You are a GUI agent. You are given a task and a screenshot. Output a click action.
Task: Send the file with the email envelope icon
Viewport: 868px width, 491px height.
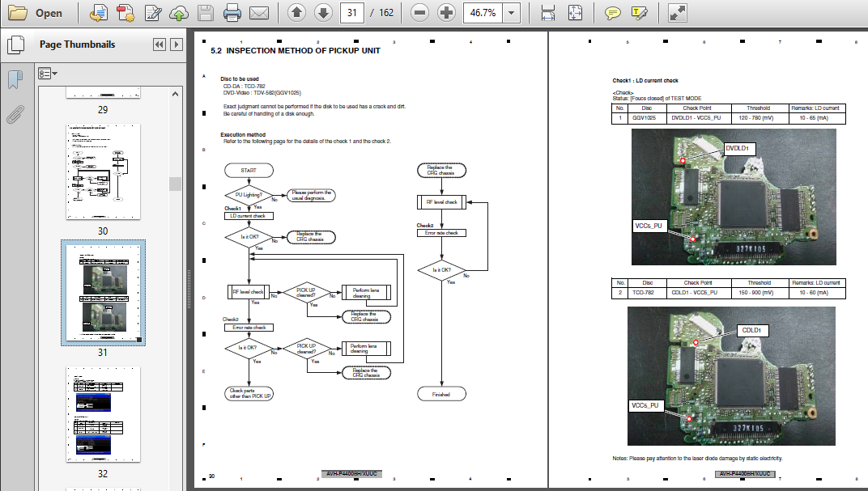click(x=258, y=13)
